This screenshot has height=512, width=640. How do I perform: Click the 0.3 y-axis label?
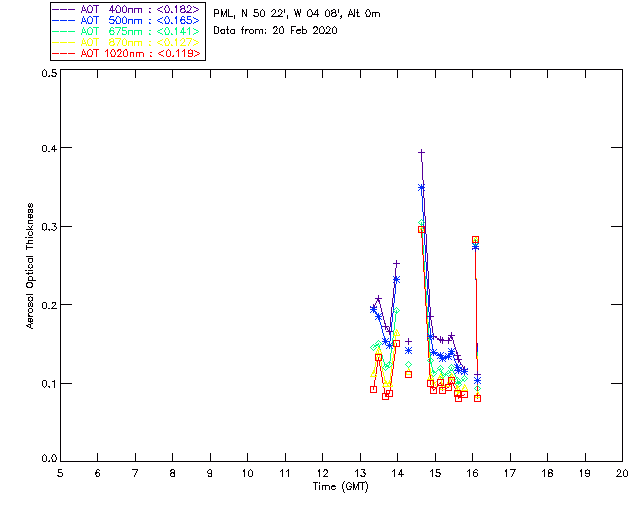[49, 227]
